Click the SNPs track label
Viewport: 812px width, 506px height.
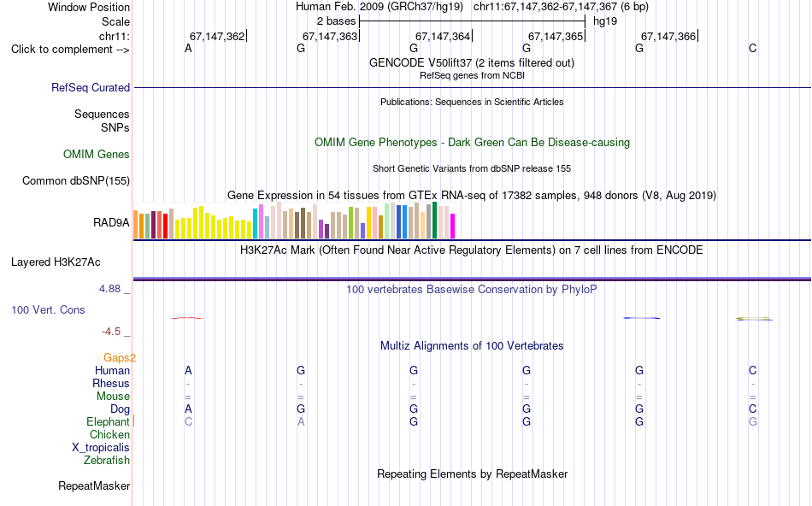(x=115, y=127)
